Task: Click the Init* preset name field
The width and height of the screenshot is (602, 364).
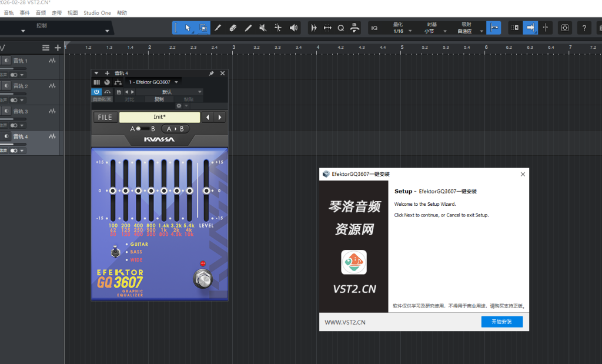Action: pos(159,117)
